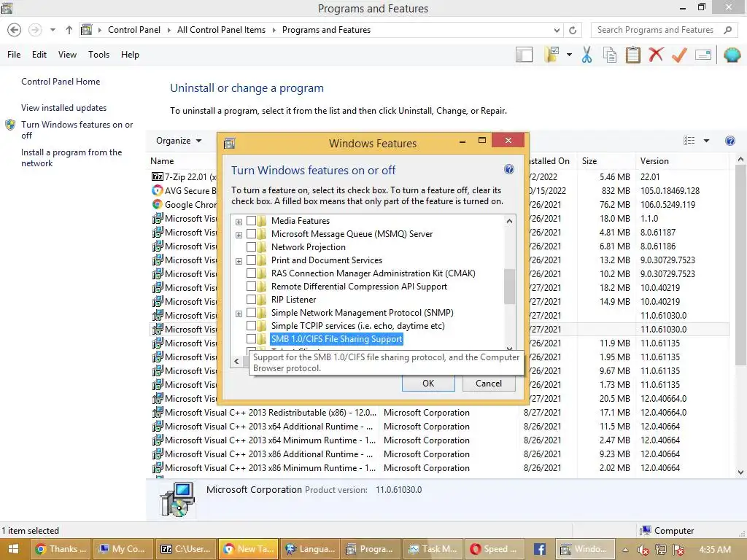Expand the Microsoft Message Queue Server node
Screen dimensions: 747x560
pos(239,235)
